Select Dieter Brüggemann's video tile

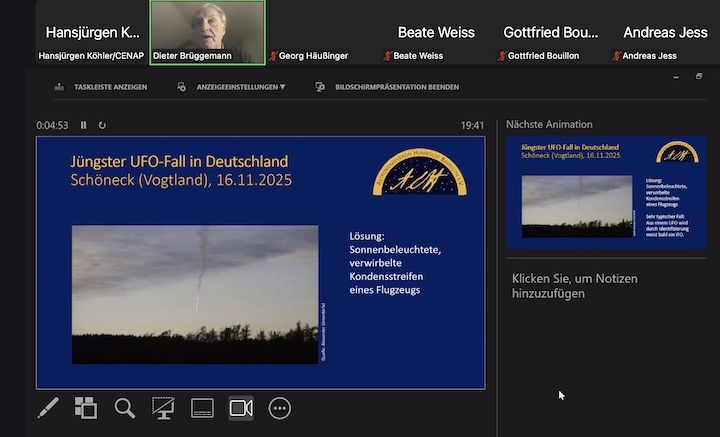click(207, 32)
